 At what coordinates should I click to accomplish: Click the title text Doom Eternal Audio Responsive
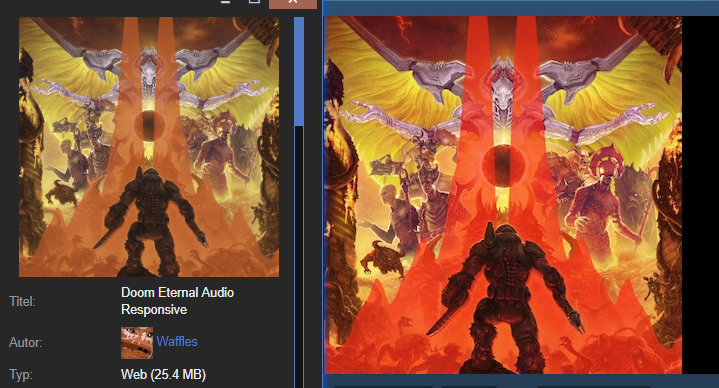(x=177, y=301)
